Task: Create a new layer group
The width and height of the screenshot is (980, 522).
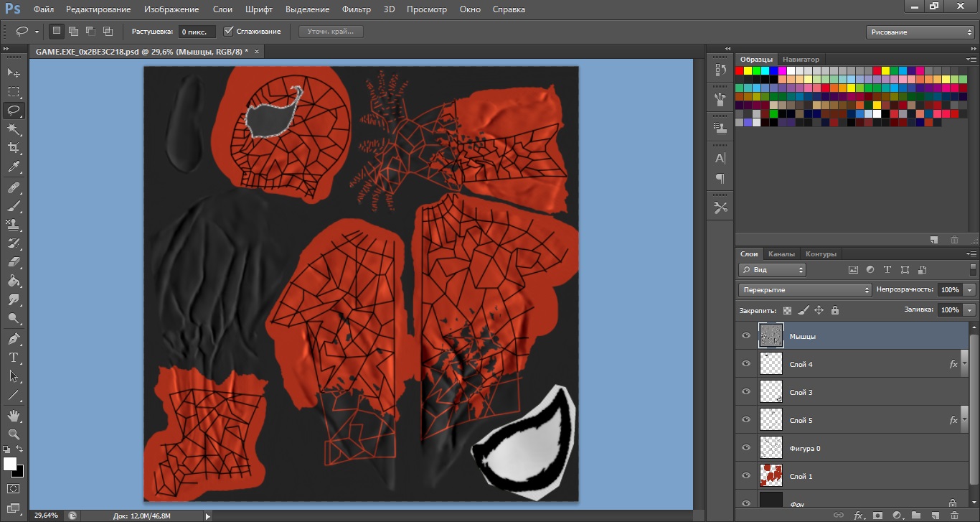Action: [916, 516]
